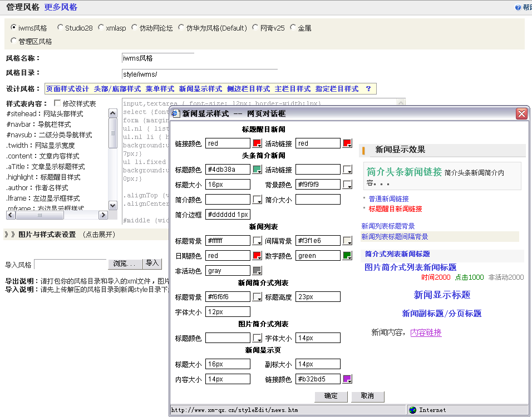Click the 确定 button
This screenshot has width=532, height=417.
(331, 396)
